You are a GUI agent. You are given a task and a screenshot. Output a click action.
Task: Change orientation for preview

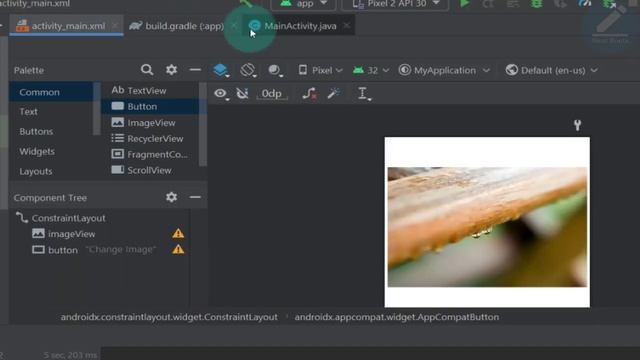[x=248, y=70]
